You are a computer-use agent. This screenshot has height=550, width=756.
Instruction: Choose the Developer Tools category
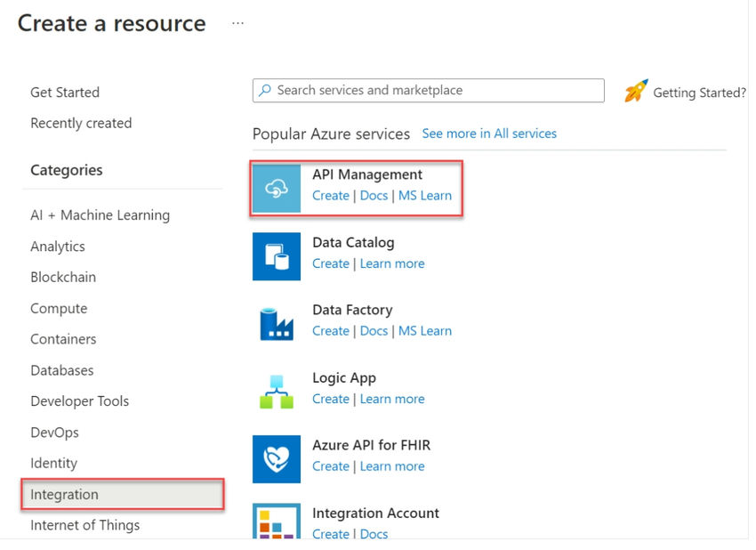point(79,400)
